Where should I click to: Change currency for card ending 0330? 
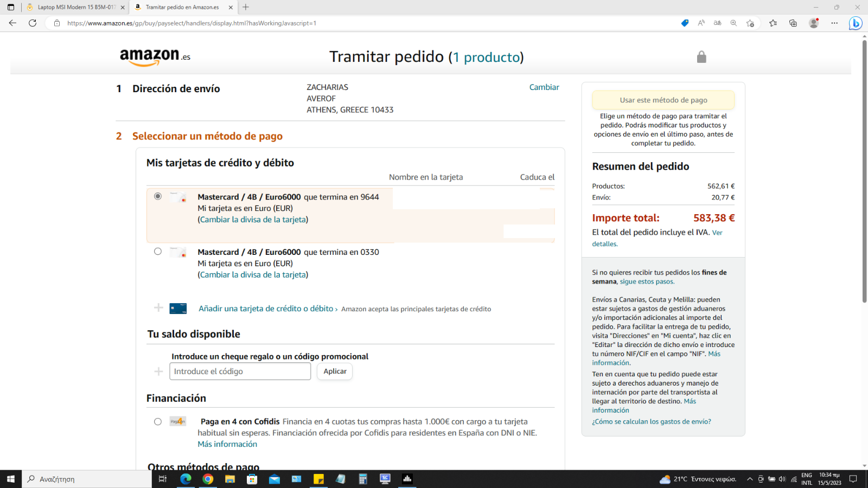253,275
